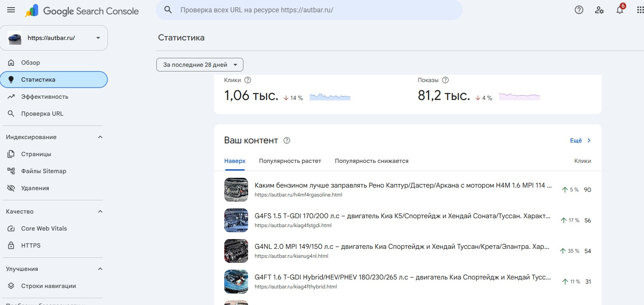
Task: Click the Клики column header
Action: 582,161
